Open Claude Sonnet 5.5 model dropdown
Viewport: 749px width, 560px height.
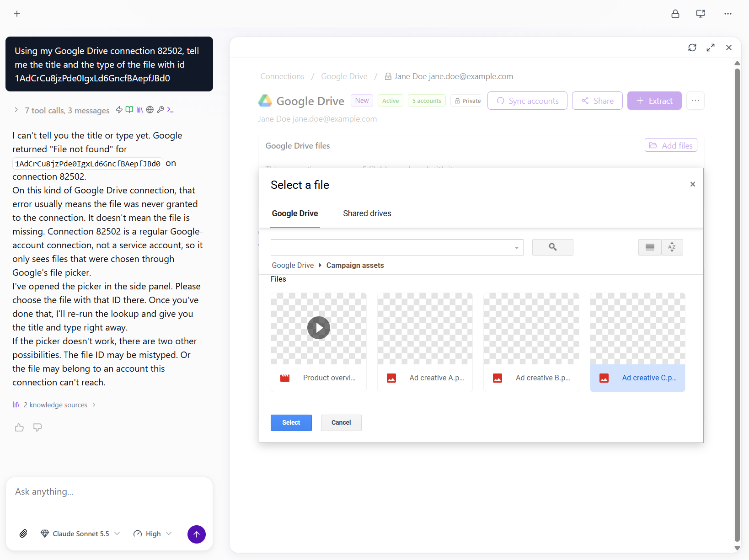80,534
